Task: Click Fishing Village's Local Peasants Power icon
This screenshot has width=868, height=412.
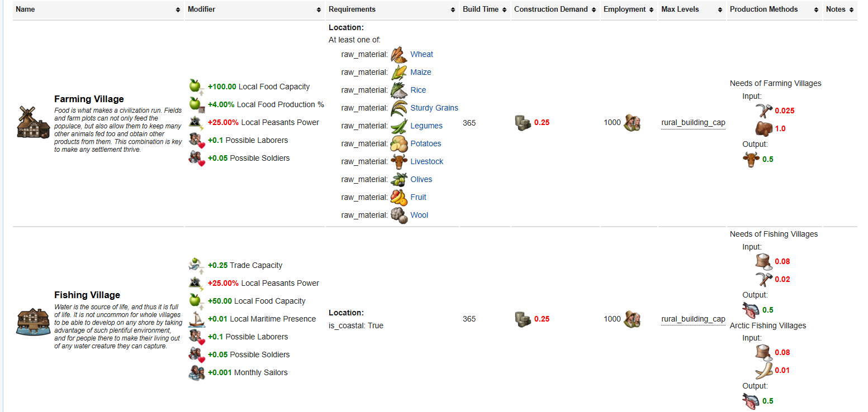Action: (x=197, y=283)
